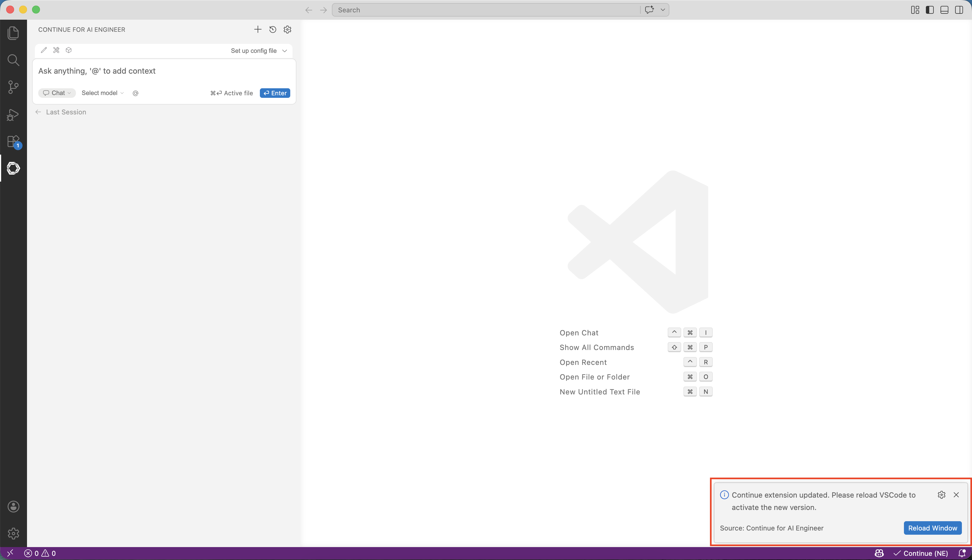This screenshot has width=972, height=560.
Task: Select the pencil edit icon above the chat box
Action: point(44,50)
